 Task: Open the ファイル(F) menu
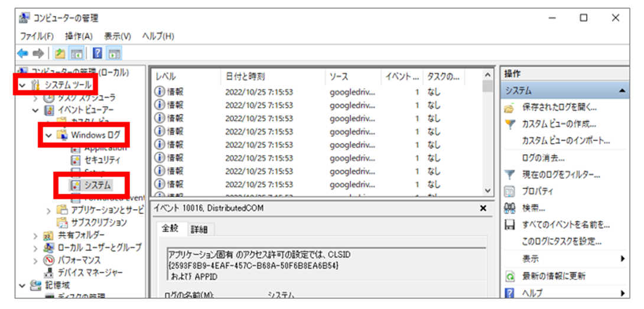click(37, 36)
